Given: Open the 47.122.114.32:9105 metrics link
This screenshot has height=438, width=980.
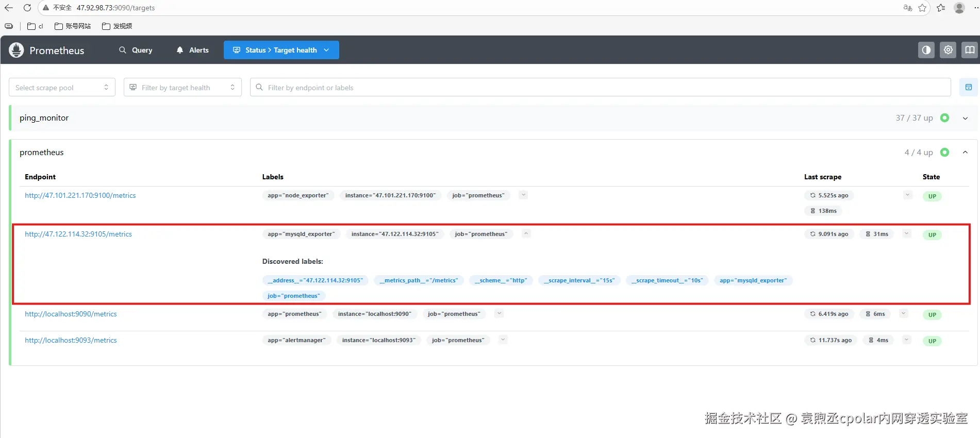Looking at the screenshot, I should pyautogui.click(x=78, y=234).
